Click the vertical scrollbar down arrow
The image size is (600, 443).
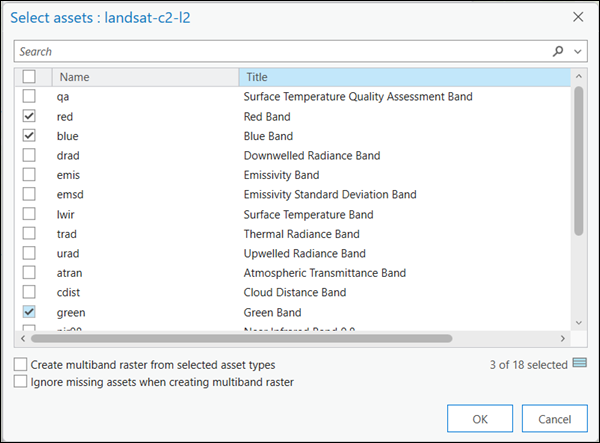tap(578, 321)
